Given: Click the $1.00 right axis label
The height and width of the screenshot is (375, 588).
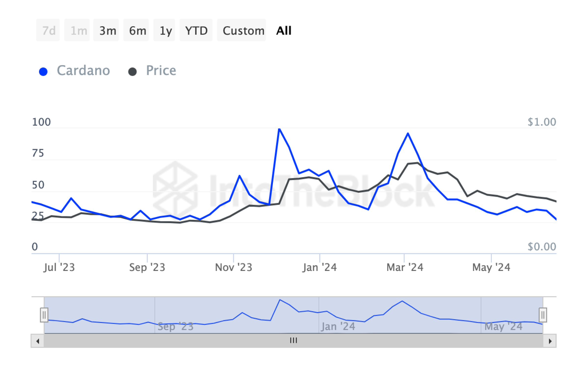Looking at the screenshot, I should (542, 122).
